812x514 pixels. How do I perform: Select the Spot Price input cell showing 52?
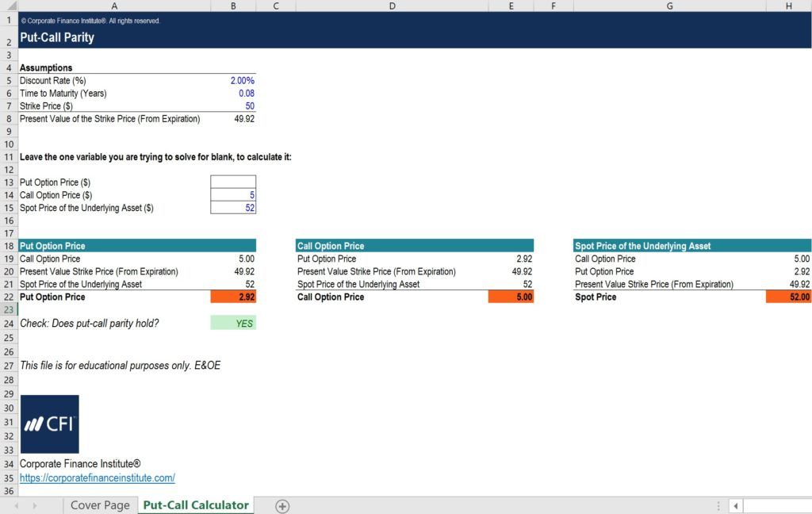pos(233,208)
